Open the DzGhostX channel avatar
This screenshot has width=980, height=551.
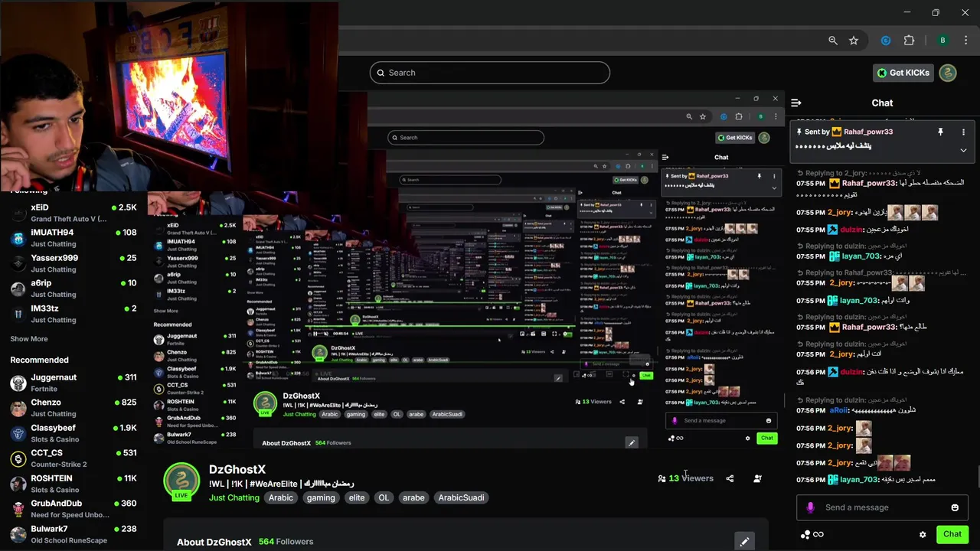tap(181, 482)
